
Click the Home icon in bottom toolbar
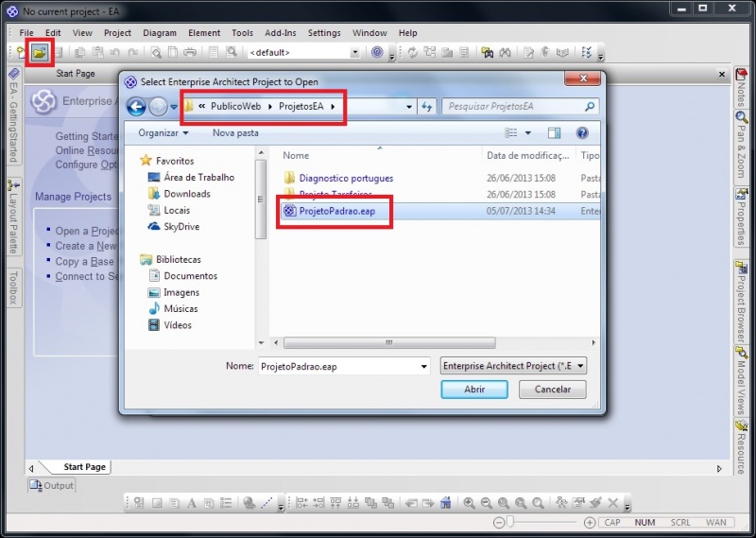[x=445, y=503]
